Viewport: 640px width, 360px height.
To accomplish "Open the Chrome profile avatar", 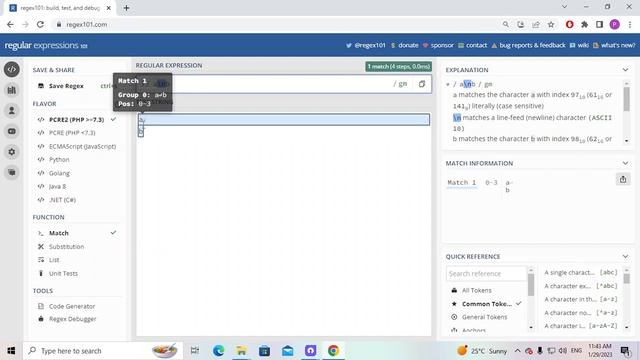I will tap(614, 24).
